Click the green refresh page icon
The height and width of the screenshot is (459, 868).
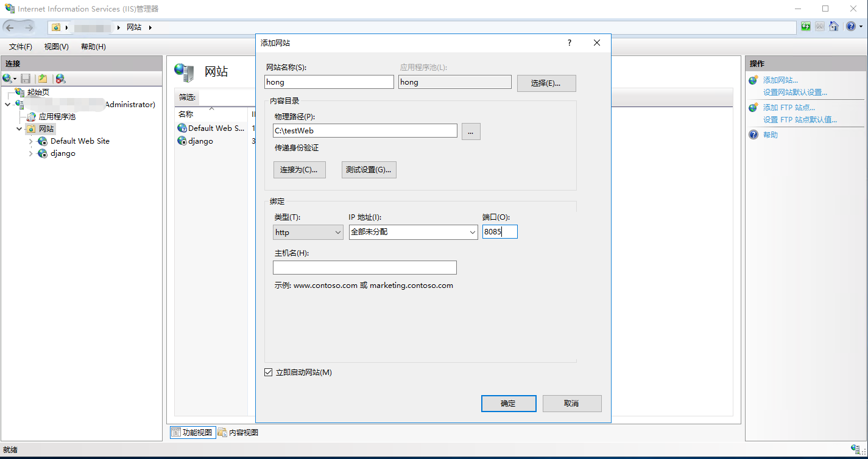coord(806,27)
